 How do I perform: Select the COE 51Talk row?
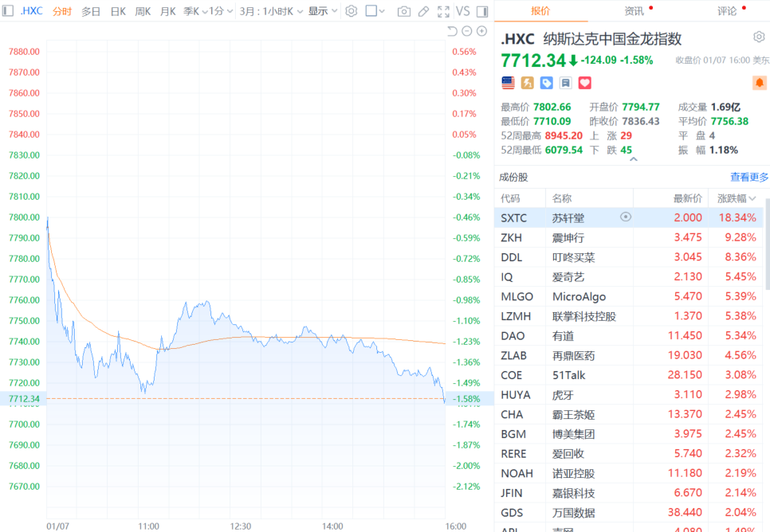(629, 375)
